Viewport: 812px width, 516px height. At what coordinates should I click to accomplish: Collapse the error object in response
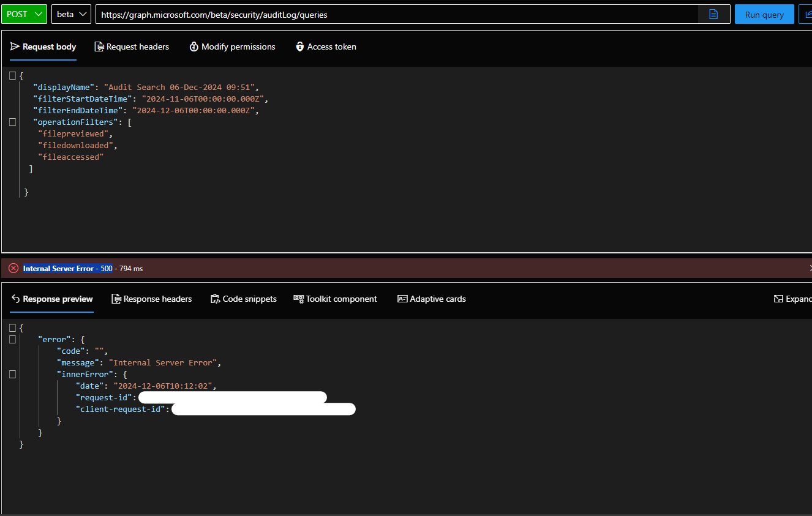[12, 339]
